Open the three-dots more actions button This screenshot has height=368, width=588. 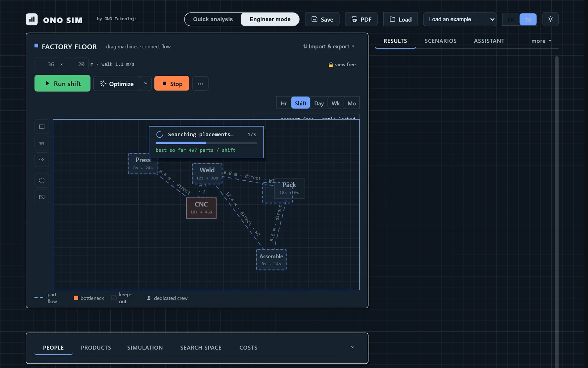[x=200, y=84]
